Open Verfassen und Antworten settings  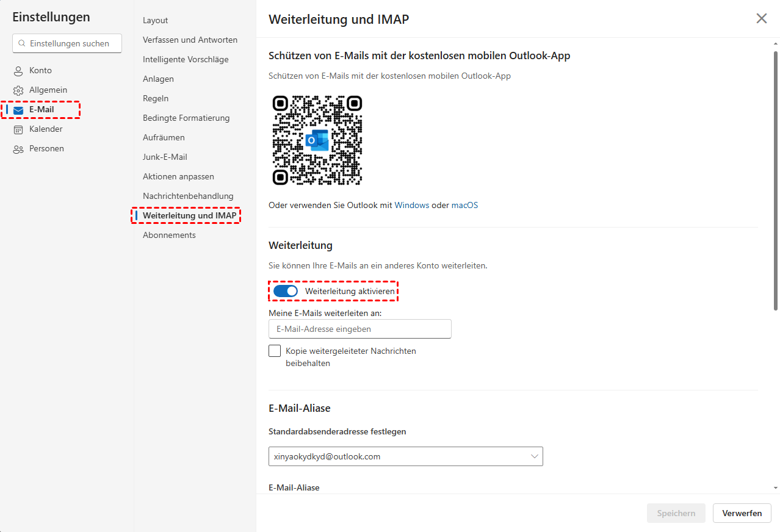click(190, 40)
